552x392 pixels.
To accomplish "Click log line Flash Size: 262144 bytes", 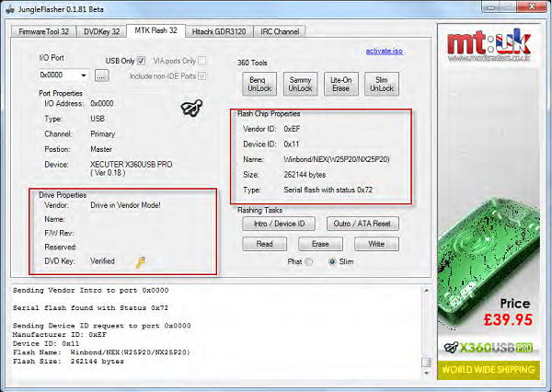I will 68,362.
